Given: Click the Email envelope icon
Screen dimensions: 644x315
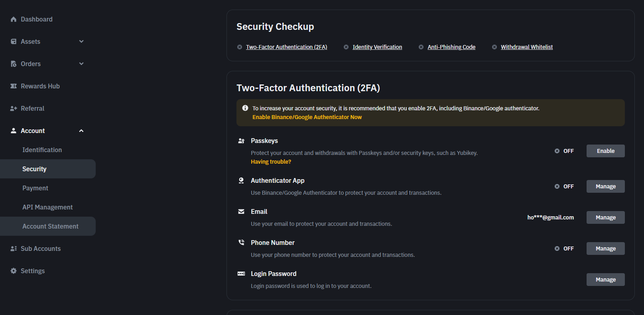Looking at the screenshot, I should click(x=241, y=211).
